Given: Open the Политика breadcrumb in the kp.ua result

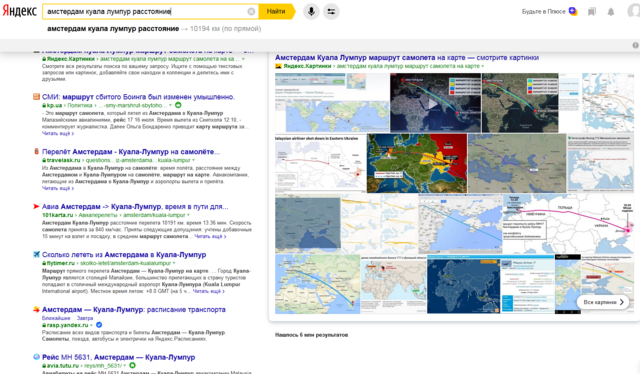Looking at the screenshot, I should click(80, 105).
